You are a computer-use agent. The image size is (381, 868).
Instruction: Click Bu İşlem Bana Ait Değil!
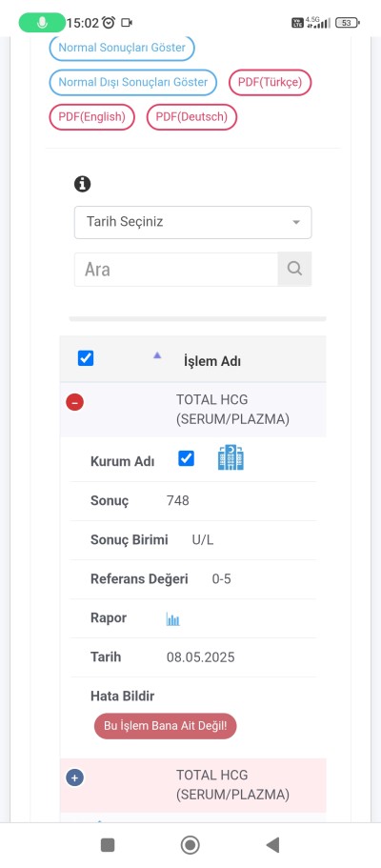point(166,726)
